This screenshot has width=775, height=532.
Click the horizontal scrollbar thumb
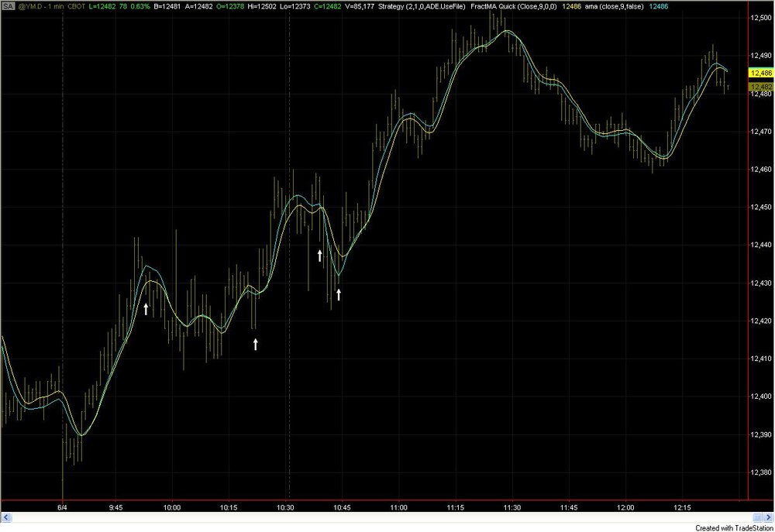(x=758, y=517)
